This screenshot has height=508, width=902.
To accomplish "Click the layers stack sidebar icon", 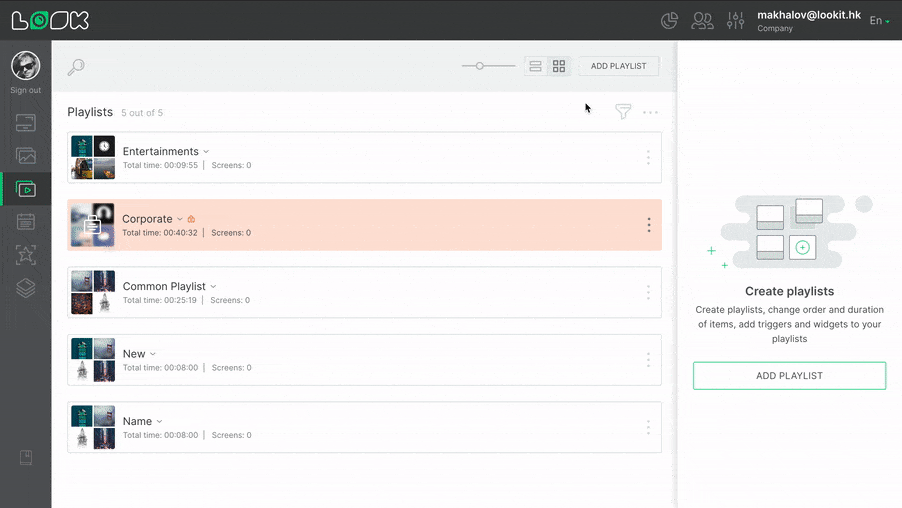I will [x=25, y=288].
